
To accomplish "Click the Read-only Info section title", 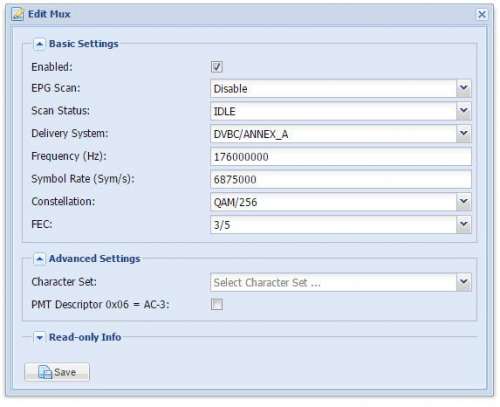I will click(85, 337).
